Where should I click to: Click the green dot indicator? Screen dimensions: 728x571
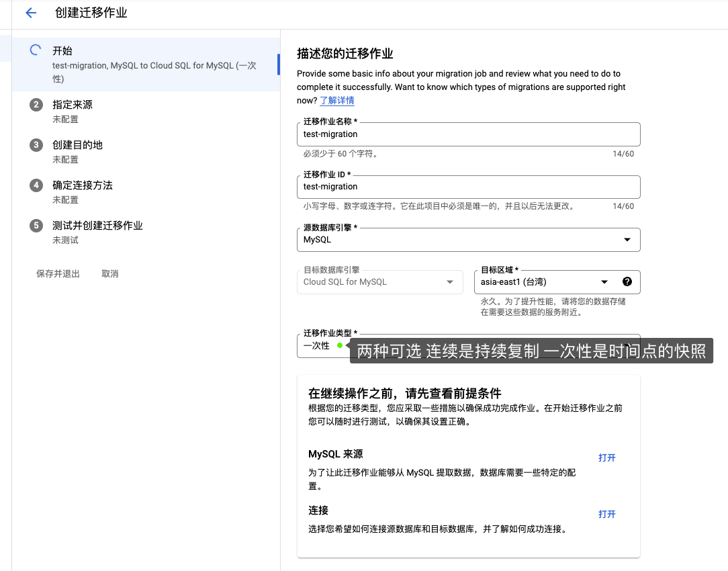(x=340, y=345)
